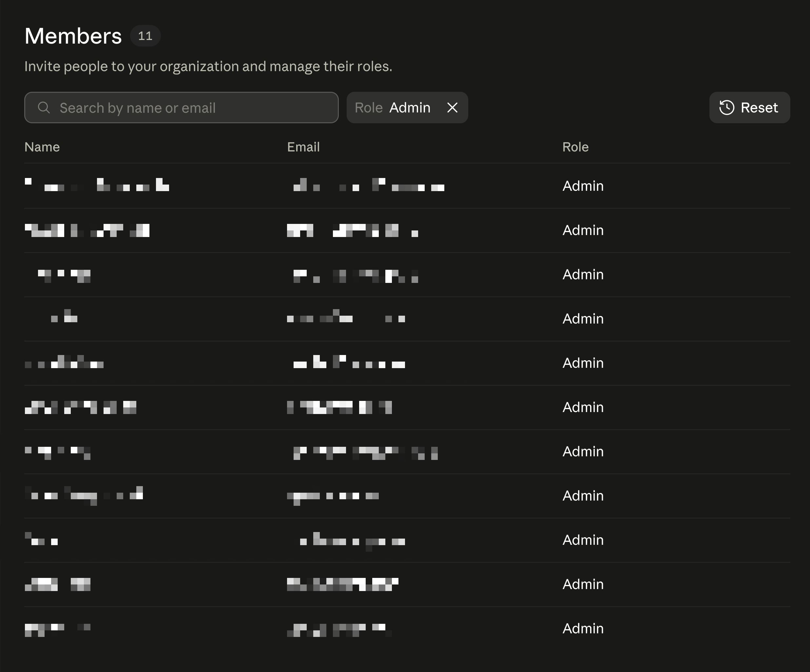Sort by the Name column header
The image size is (810, 672).
(42, 147)
